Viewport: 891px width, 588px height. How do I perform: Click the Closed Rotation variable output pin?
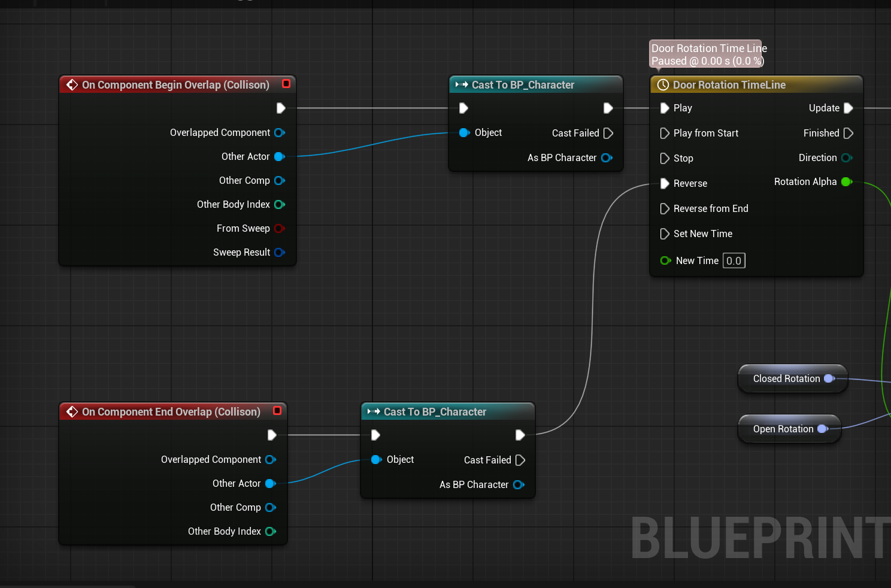(x=829, y=378)
